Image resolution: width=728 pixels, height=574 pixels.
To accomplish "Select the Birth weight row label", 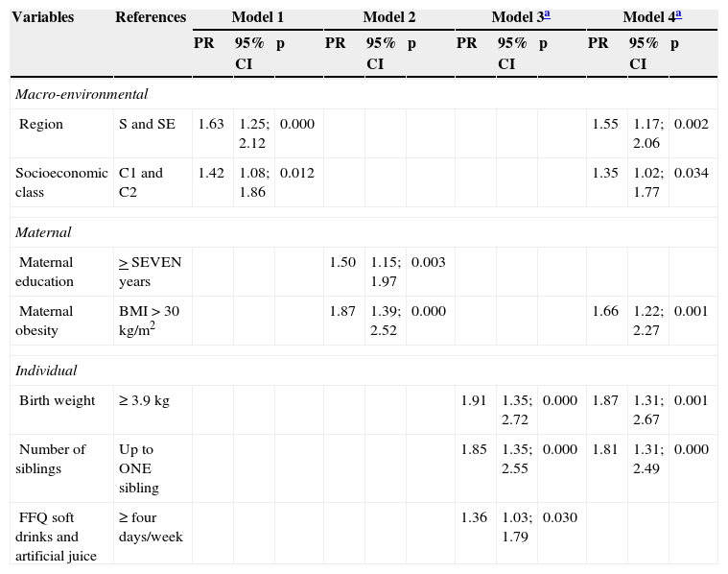I will coord(57,400).
